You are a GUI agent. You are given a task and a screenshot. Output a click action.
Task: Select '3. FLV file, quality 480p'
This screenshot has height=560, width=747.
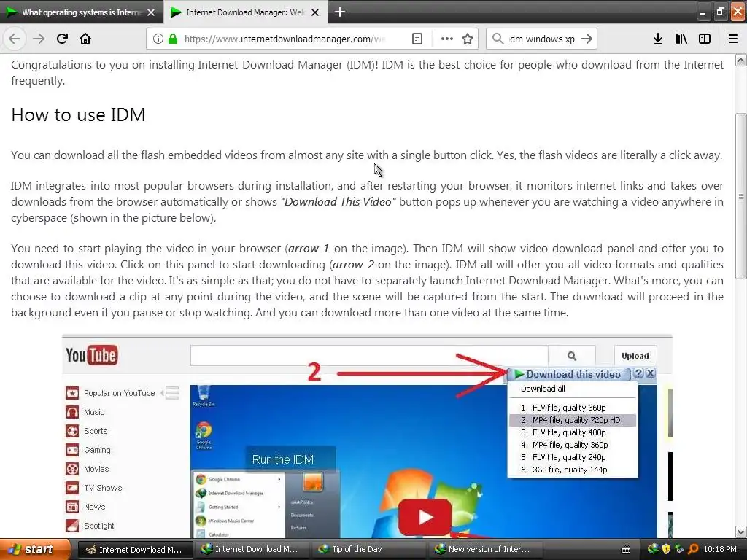coord(573,432)
